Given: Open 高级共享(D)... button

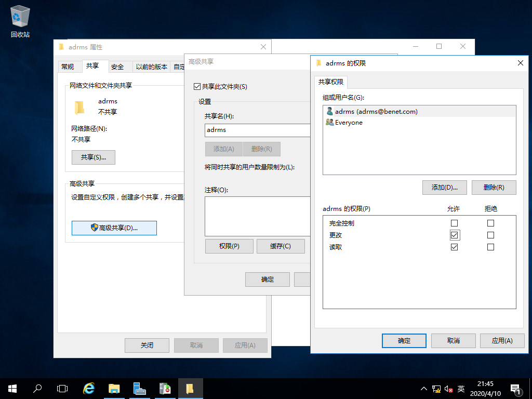Looking at the screenshot, I should pos(114,228).
